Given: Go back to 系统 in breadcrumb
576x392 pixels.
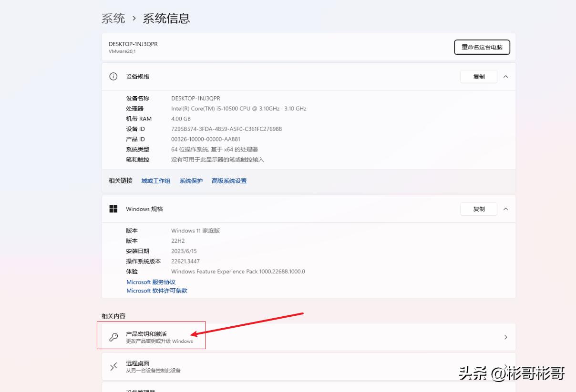Looking at the screenshot, I should [113, 19].
